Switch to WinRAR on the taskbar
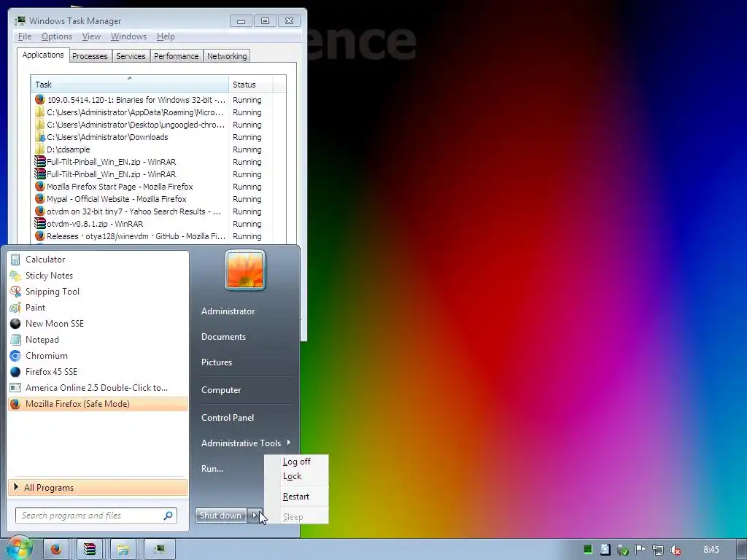This screenshot has height=560, width=747. point(90,549)
